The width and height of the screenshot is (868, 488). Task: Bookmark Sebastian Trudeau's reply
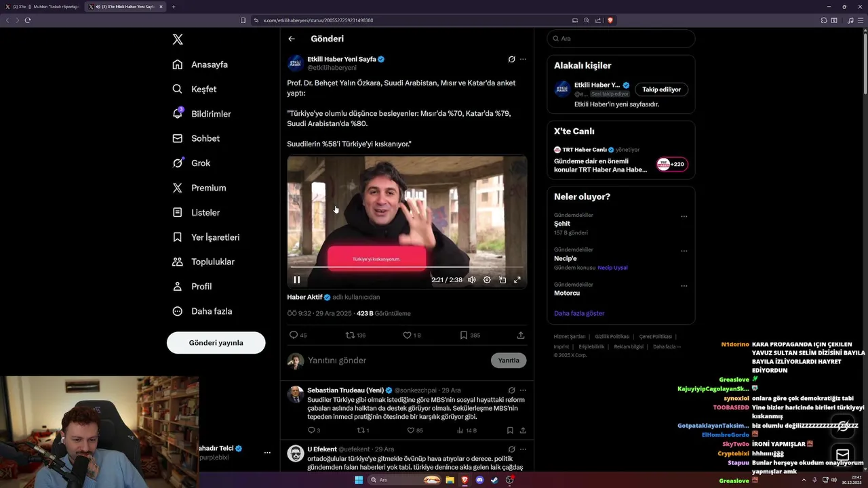click(510, 430)
